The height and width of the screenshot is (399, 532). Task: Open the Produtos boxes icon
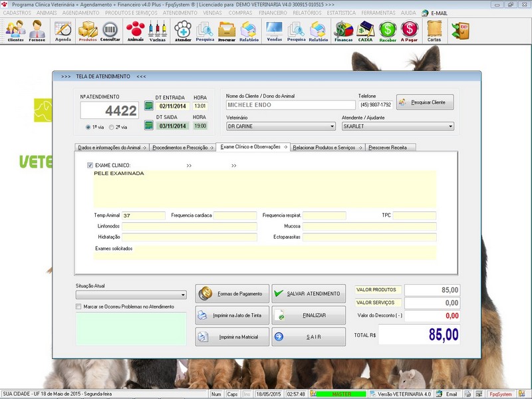pos(88,31)
